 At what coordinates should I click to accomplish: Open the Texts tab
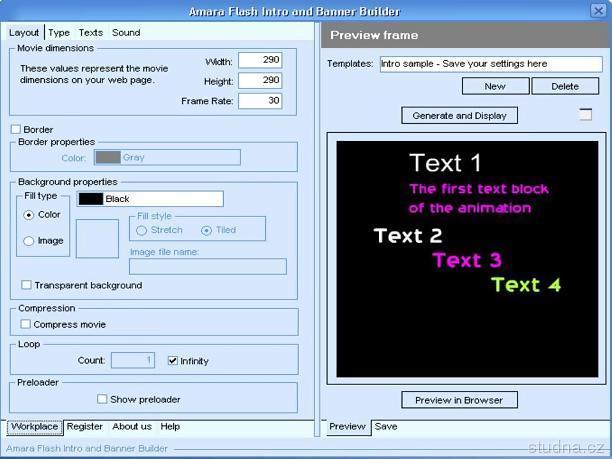pos(91,32)
